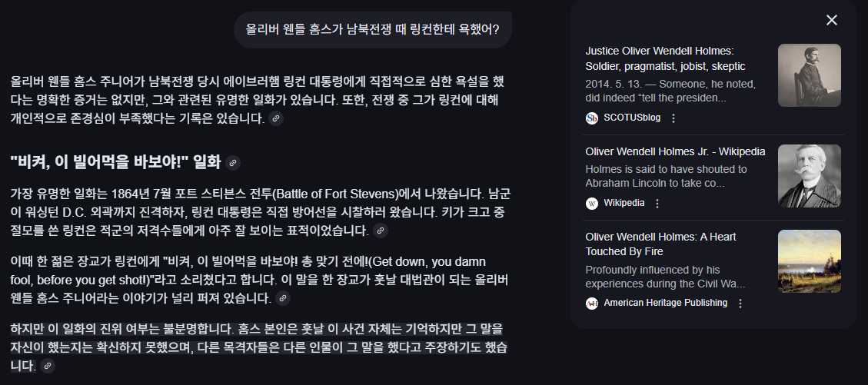Click link icon after first intro paragraph
The width and height of the screenshot is (868, 385).
click(276, 118)
